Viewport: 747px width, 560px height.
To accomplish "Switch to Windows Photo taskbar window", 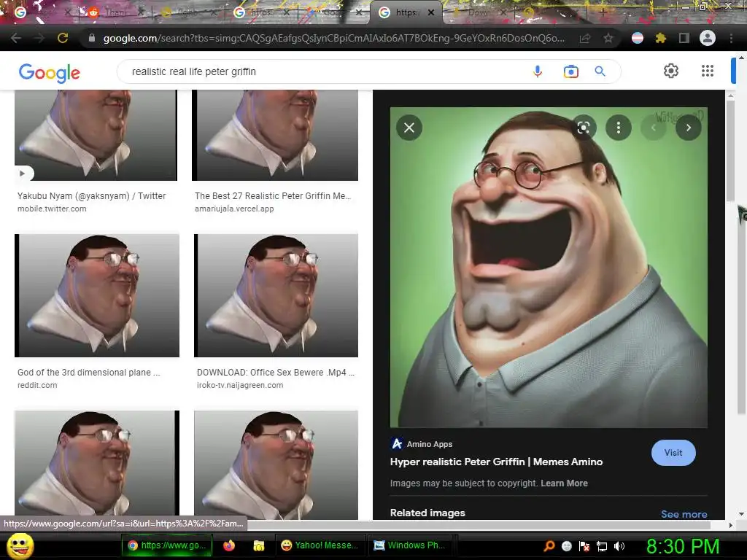I will 410,545.
